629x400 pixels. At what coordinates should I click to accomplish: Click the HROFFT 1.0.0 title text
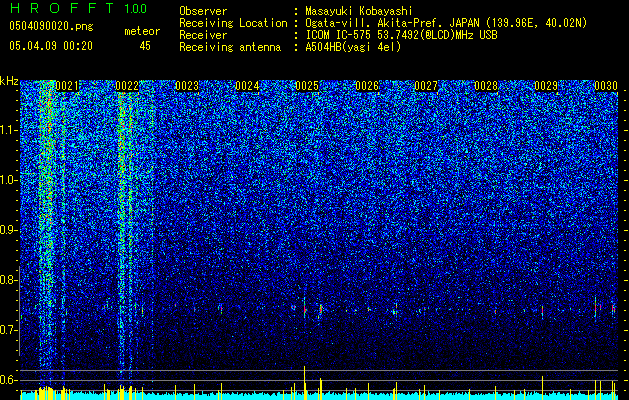[x=79, y=8]
